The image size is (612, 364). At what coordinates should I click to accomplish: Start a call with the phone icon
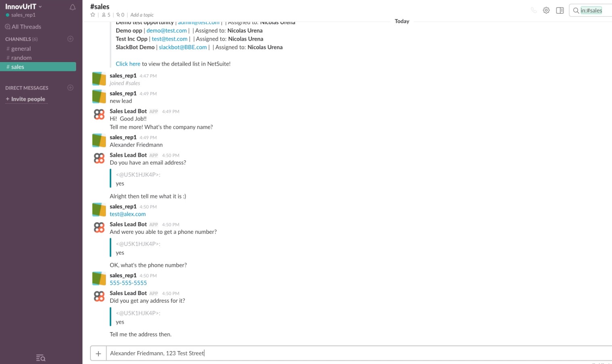(x=534, y=10)
